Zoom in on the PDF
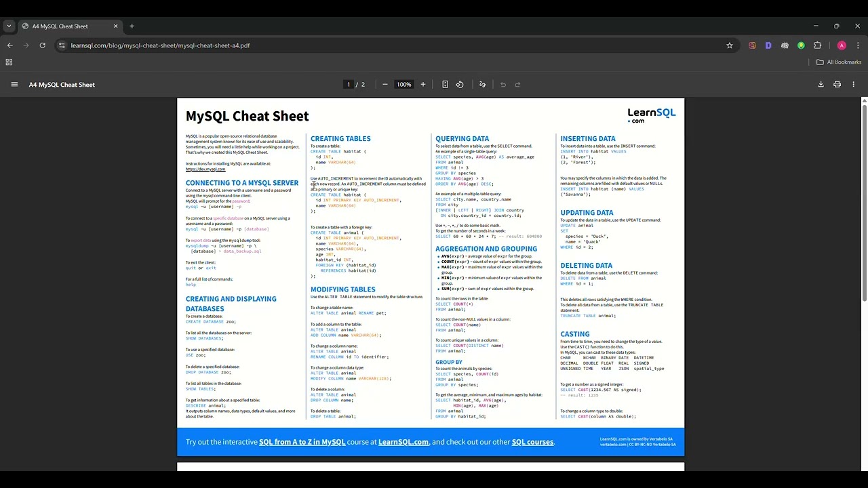The image size is (868, 488). (423, 85)
